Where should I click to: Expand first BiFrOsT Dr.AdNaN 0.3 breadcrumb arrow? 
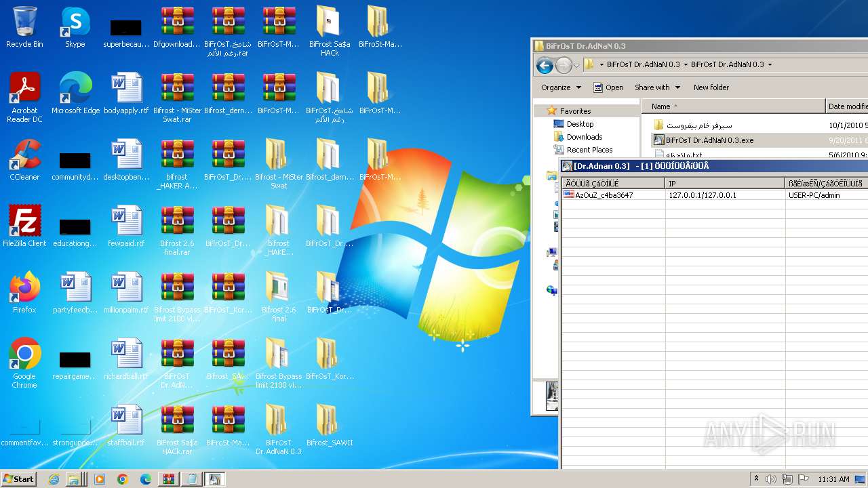click(x=685, y=65)
